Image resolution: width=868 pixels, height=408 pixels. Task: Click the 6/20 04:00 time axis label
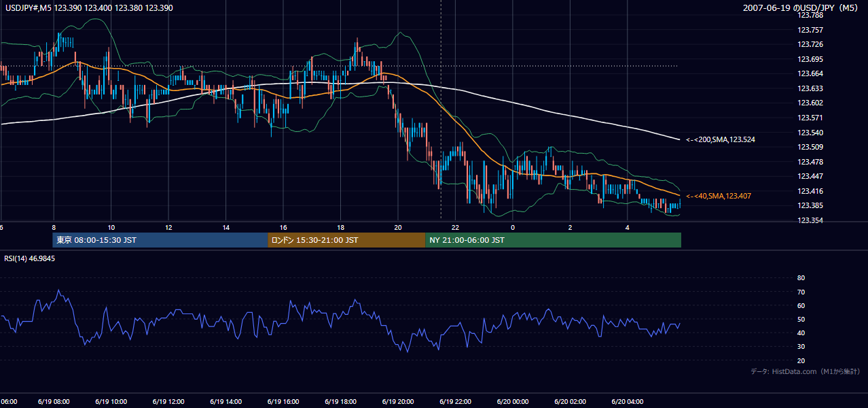[628, 402]
